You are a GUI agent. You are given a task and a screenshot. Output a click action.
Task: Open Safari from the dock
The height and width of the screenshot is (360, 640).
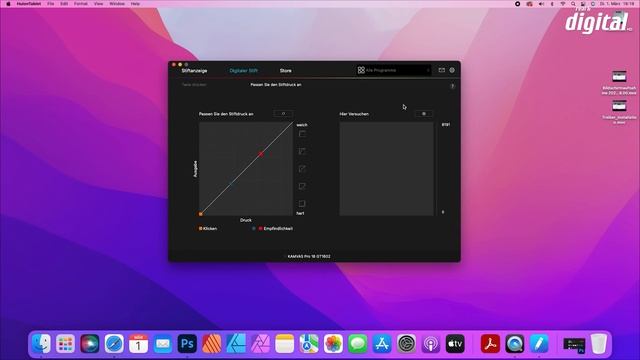[114, 344]
